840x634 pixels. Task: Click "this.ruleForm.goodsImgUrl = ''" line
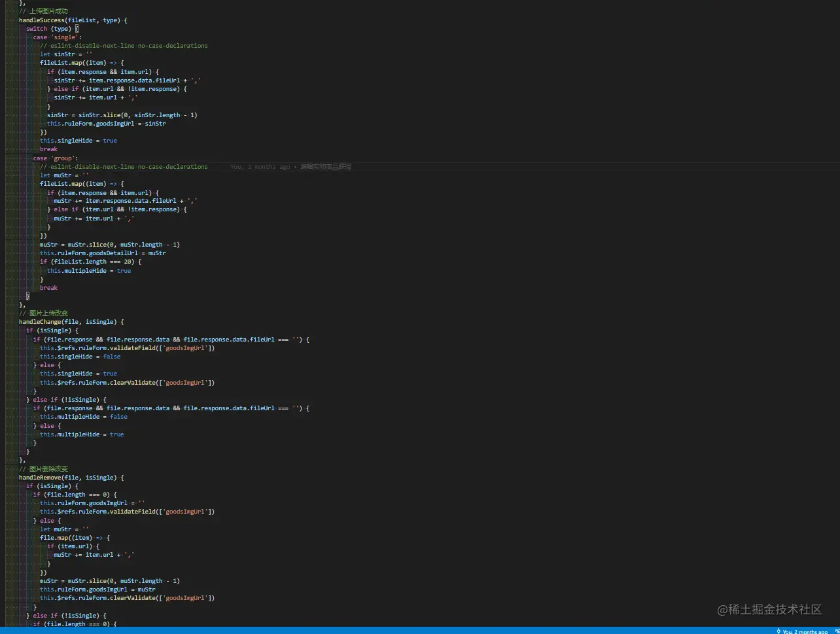92,503
